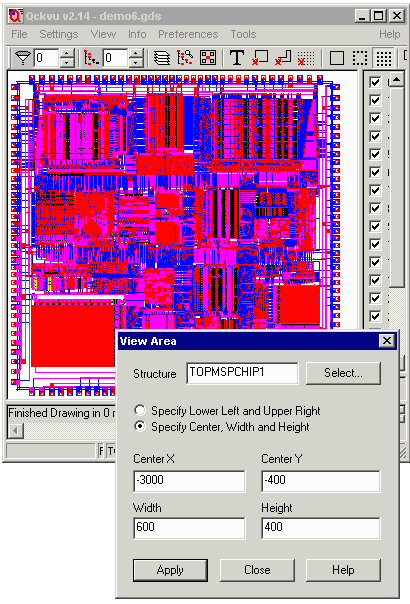Click the Center X field showing -3000
This screenshot has height=604, width=410.
point(189,481)
